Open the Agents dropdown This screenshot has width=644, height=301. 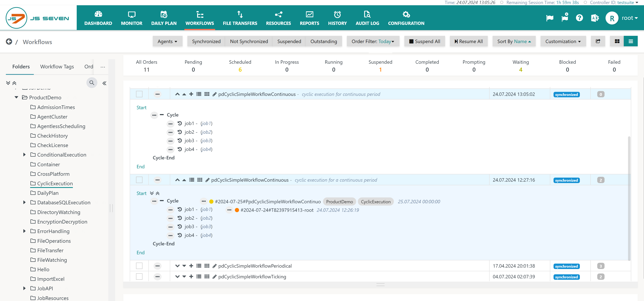point(167,41)
